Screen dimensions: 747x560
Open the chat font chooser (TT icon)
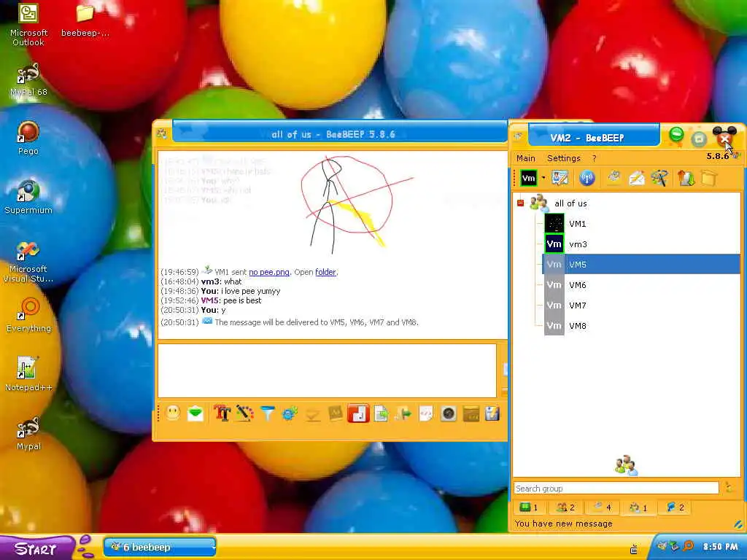point(222,413)
